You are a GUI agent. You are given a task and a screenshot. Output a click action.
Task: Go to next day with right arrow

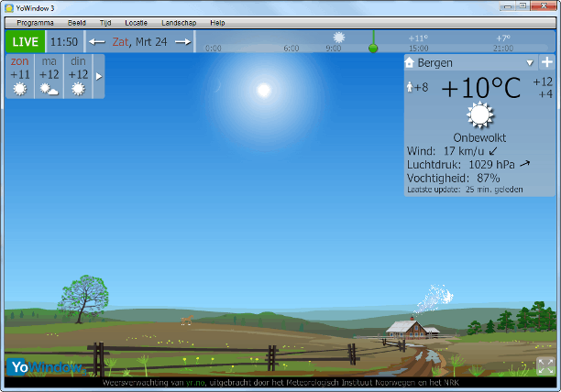(x=182, y=42)
